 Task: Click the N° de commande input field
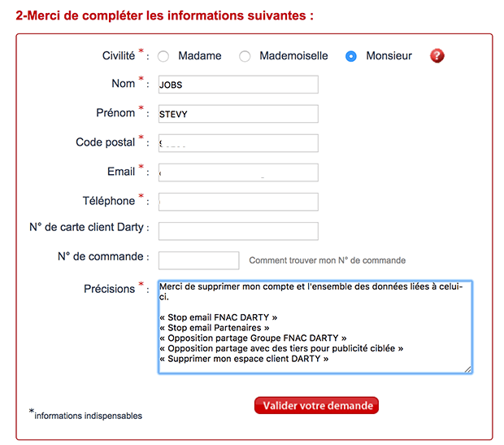(x=198, y=260)
